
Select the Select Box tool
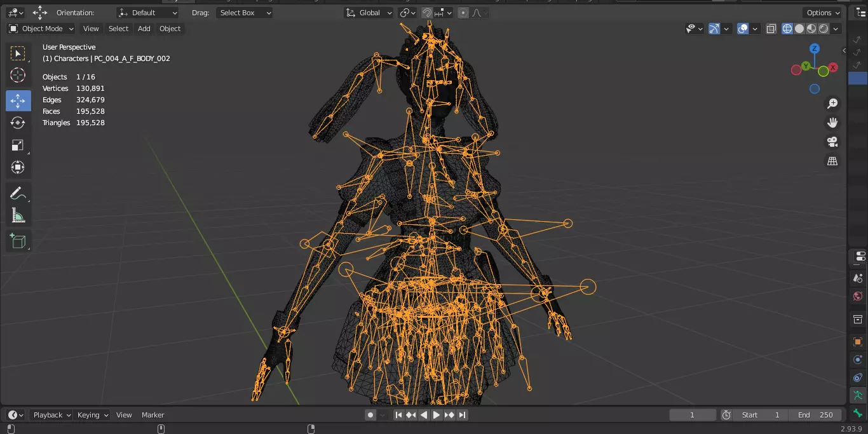[x=18, y=53]
